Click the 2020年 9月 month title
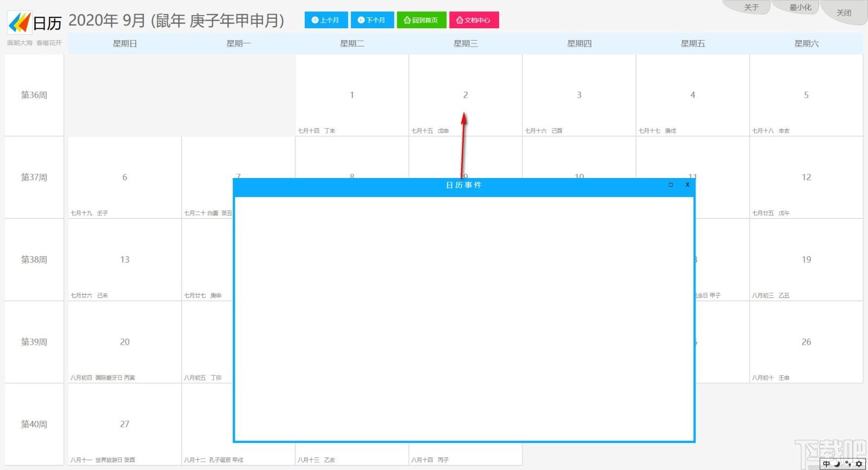868x470 pixels. (176, 21)
